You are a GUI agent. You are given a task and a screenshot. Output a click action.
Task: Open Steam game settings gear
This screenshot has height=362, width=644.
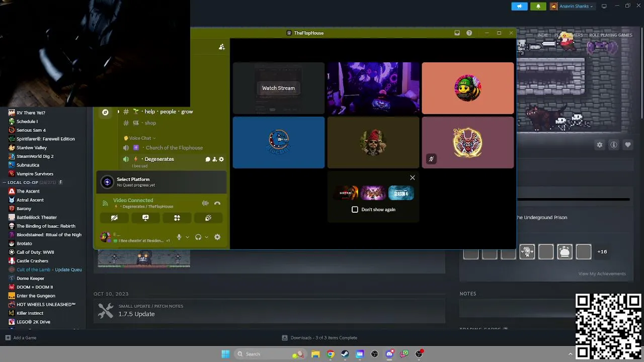pos(600,145)
